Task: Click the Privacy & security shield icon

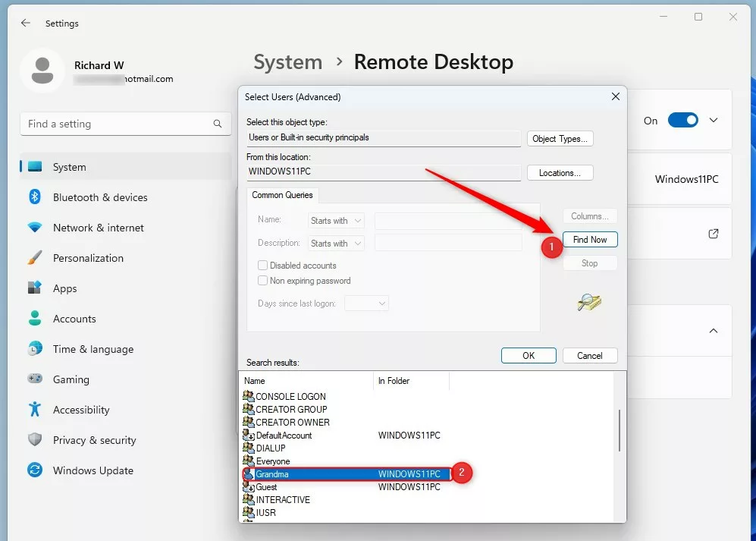Action: point(35,439)
